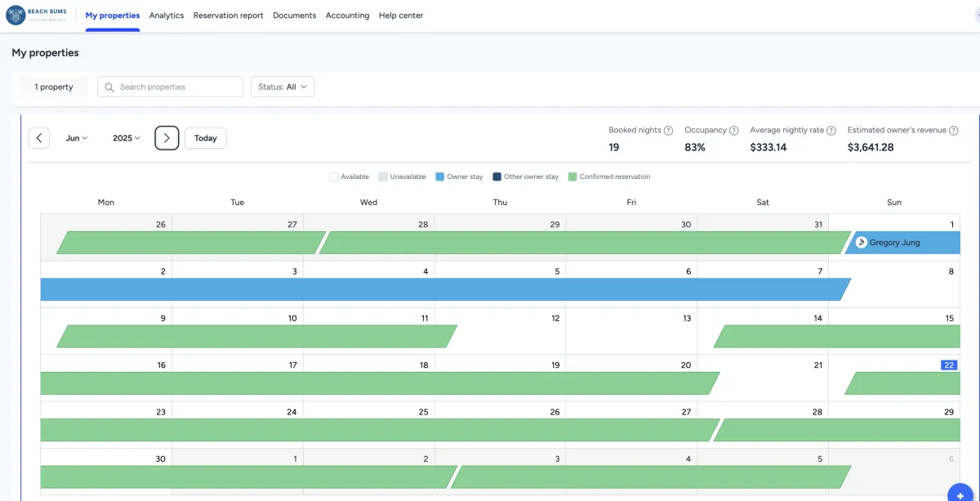The height and width of the screenshot is (501, 980).
Task: Click the search magnifier icon
Action: 109,87
